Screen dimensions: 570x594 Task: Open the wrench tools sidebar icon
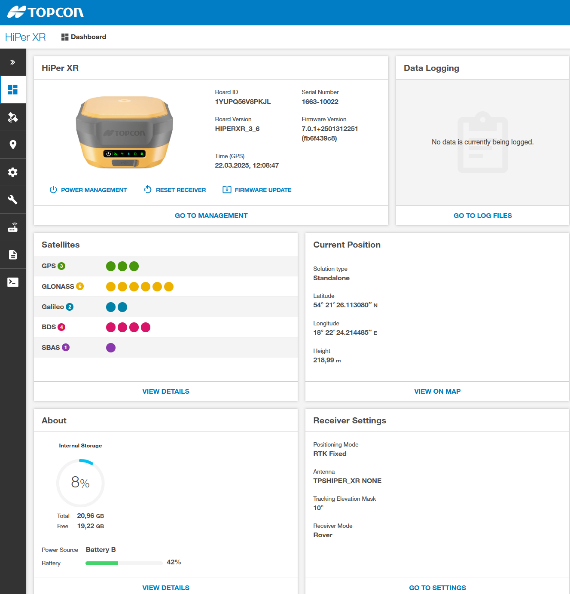tap(13, 200)
